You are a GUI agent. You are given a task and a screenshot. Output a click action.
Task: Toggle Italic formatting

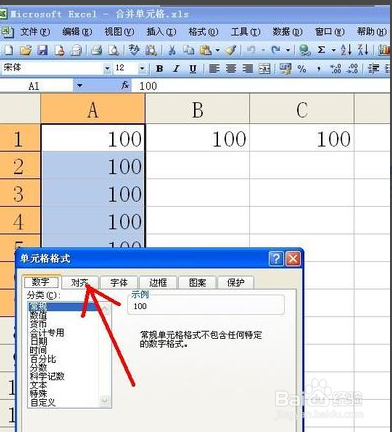[176, 69]
